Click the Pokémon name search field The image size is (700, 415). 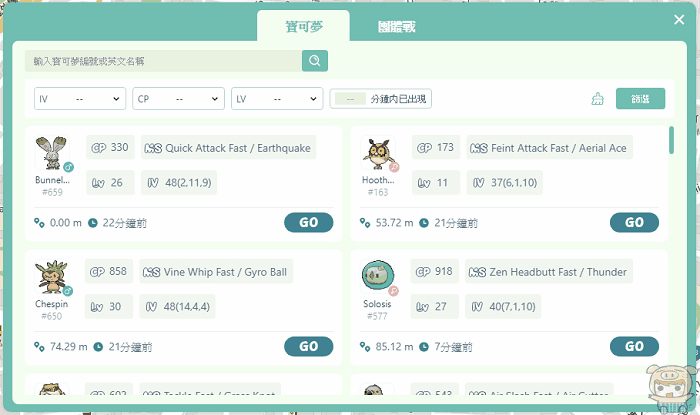click(163, 61)
